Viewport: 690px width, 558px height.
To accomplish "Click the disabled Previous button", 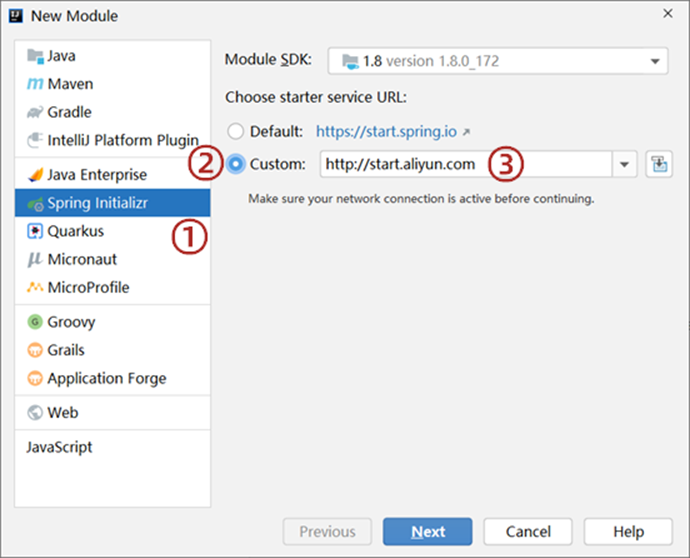I will click(327, 532).
